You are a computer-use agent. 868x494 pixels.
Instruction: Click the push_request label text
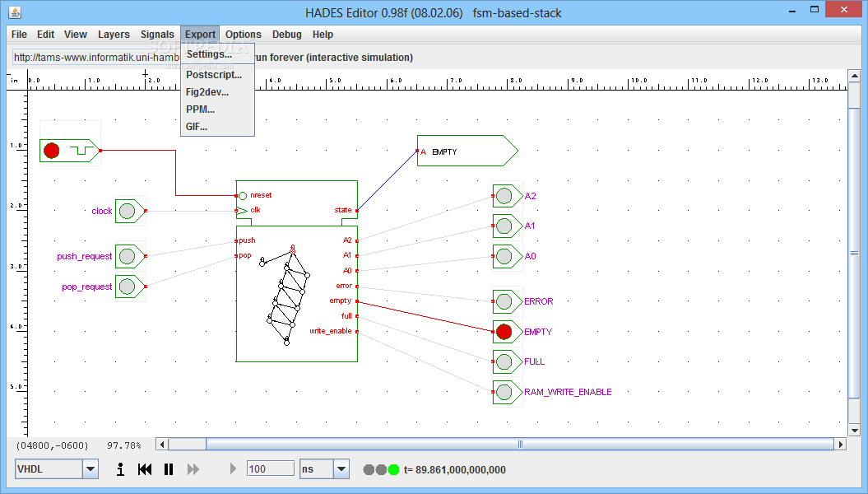pos(84,256)
